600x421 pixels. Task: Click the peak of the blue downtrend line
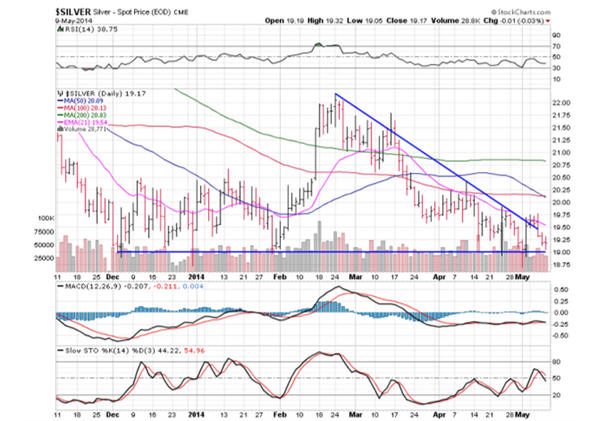click(x=336, y=94)
